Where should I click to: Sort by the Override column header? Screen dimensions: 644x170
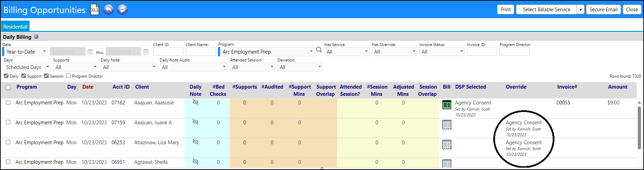516,87
